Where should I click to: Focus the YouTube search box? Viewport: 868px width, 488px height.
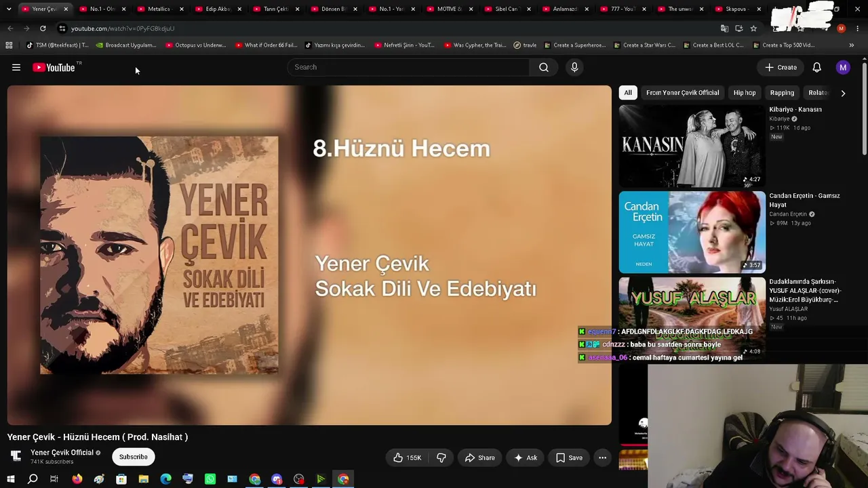[408, 67]
